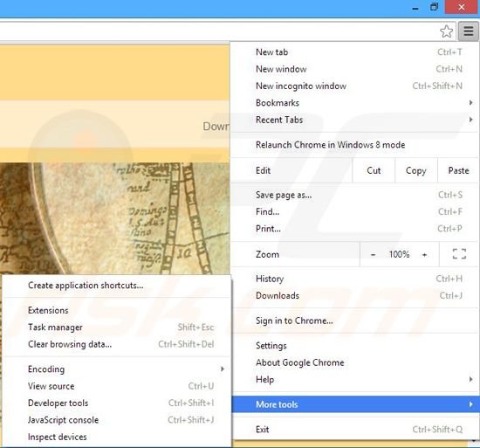Screen dimensions: 480x448
Task: Close the Chrome window
Action: point(462,7)
